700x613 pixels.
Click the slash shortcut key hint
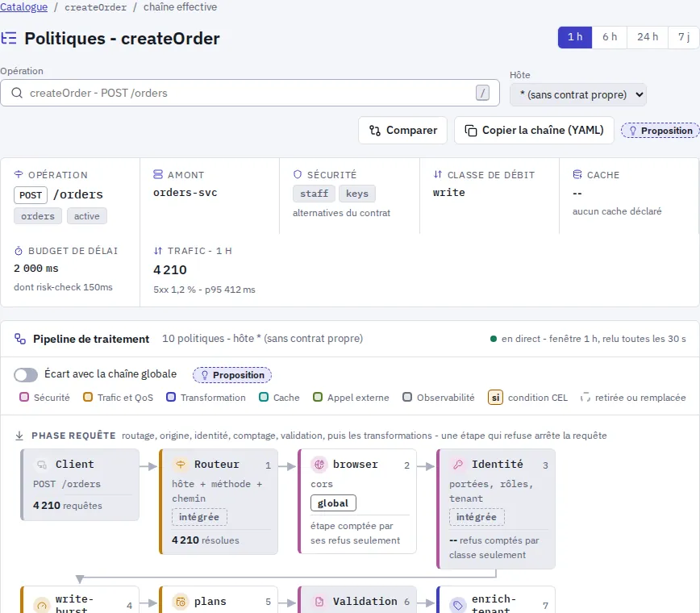(482, 93)
